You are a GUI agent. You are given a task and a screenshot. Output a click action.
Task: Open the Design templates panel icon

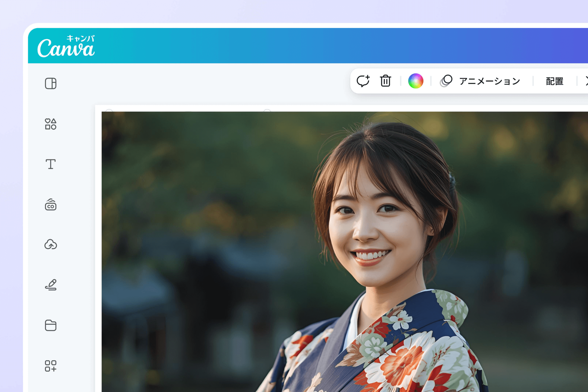tap(51, 83)
